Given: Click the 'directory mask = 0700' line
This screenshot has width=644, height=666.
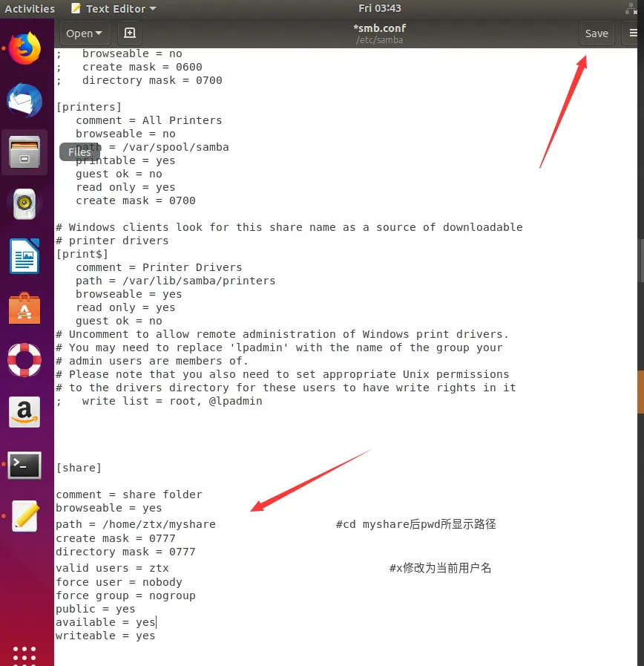Looking at the screenshot, I should (139, 80).
